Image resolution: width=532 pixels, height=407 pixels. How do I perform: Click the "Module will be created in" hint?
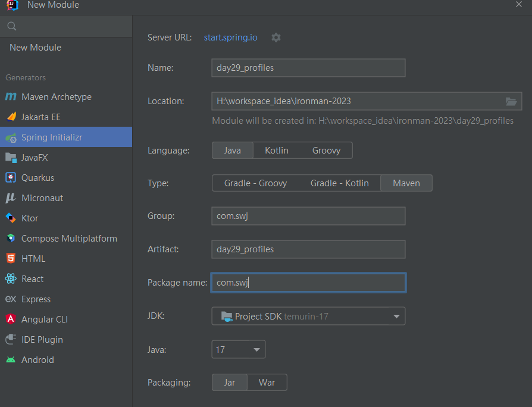coord(362,121)
